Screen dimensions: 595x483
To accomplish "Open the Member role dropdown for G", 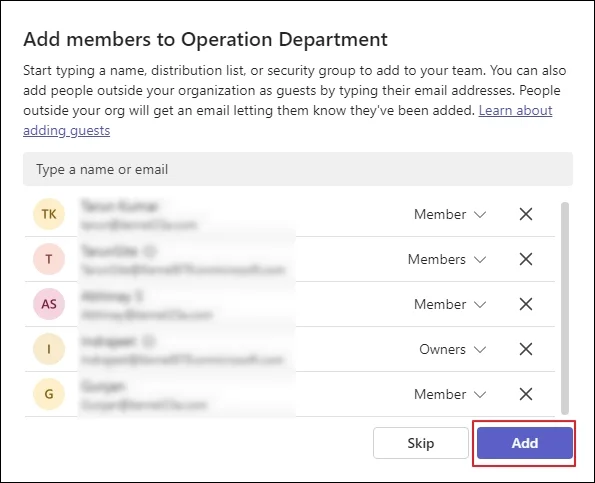I will pos(450,394).
